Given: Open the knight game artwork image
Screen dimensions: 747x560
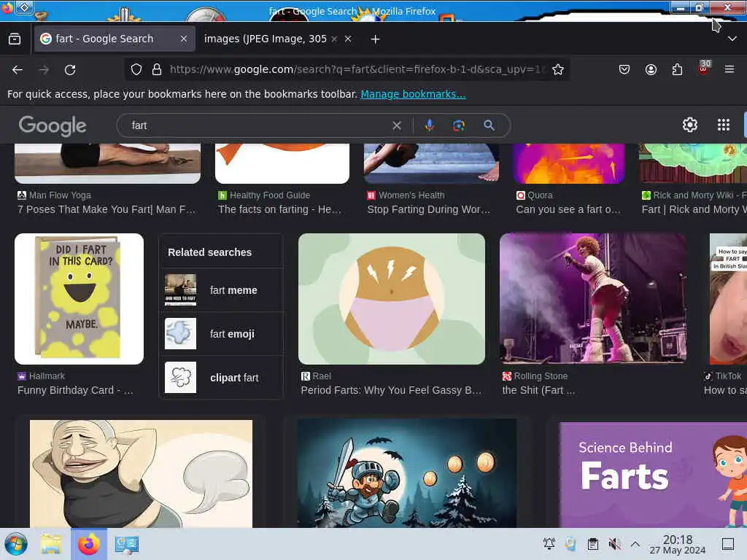Looking at the screenshot, I should pyautogui.click(x=407, y=473).
